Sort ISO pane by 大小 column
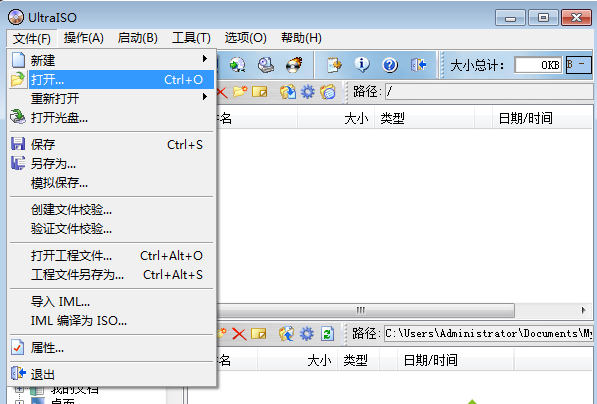Viewport: 597px width, 404px height. point(336,119)
